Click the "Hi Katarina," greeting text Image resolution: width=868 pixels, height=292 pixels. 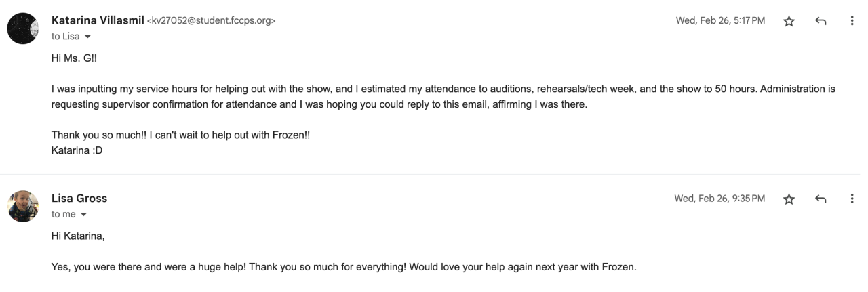click(x=78, y=236)
